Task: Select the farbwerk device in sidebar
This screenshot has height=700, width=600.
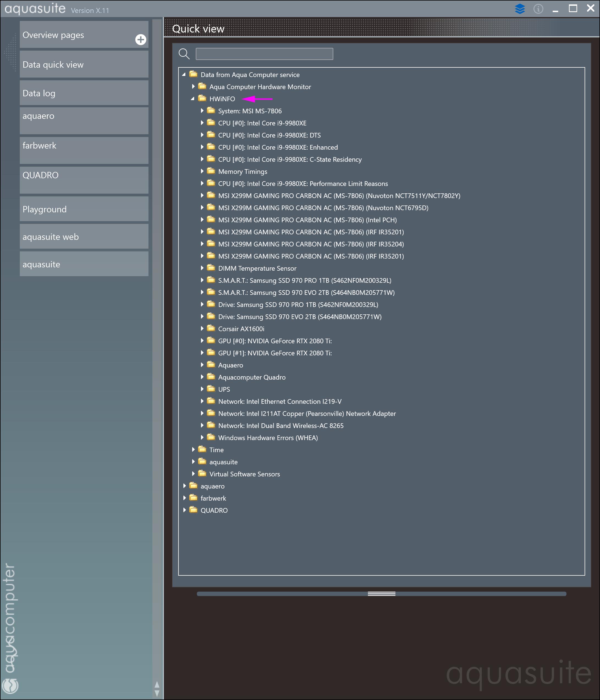Action: pyautogui.click(x=84, y=150)
